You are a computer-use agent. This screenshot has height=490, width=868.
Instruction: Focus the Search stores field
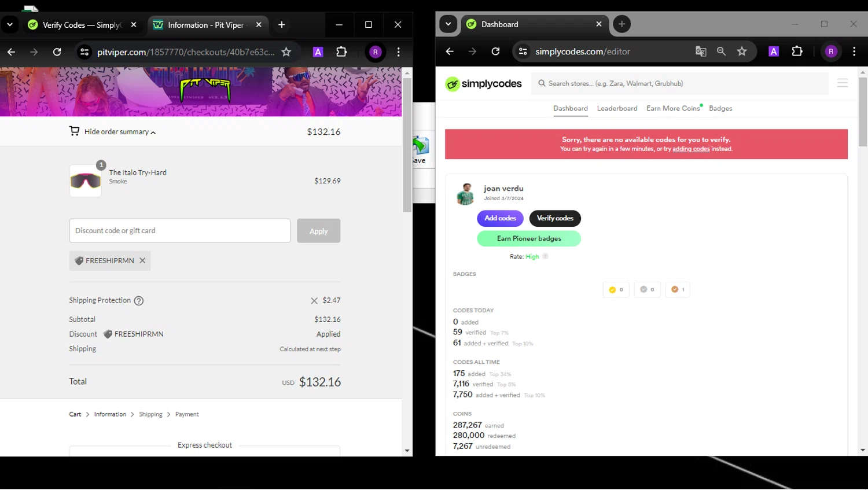click(x=681, y=83)
